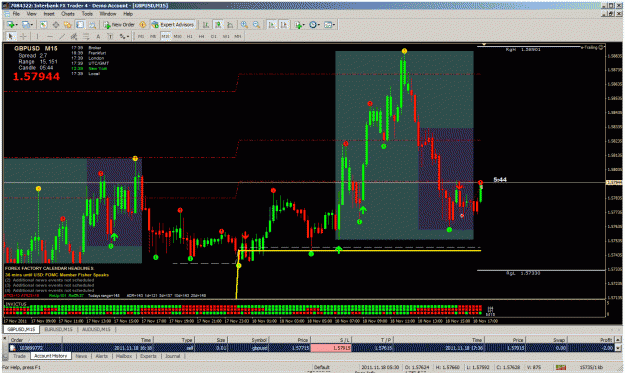
Task: Open the Arrows objects dropdown
Action: (x=124, y=36)
